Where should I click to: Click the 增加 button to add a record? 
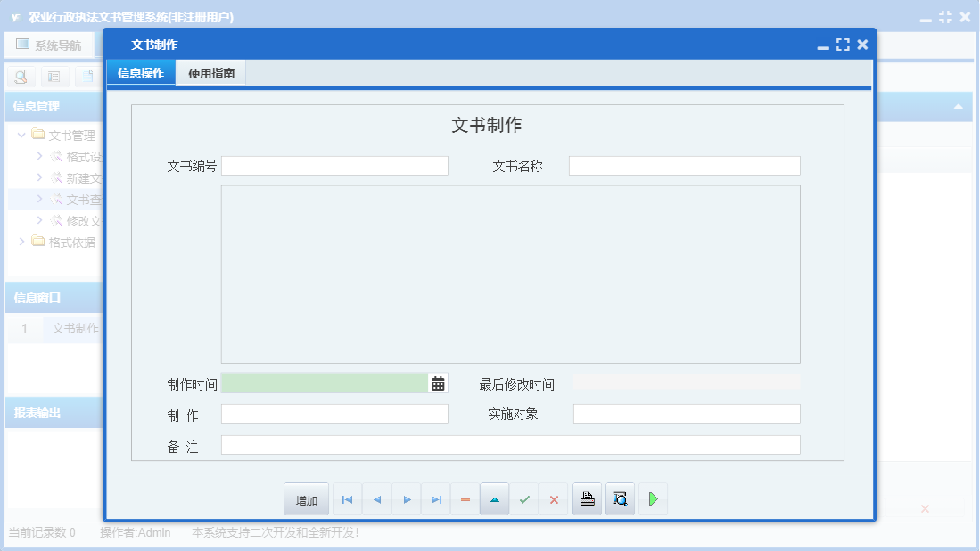click(306, 498)
